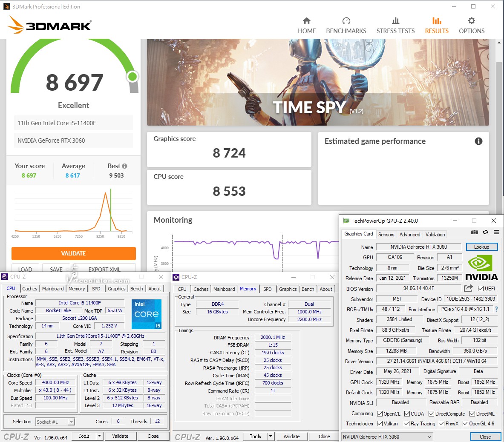Click the Estimated game performance info icon
Viewport: 504px width, 442px height.
478,141
